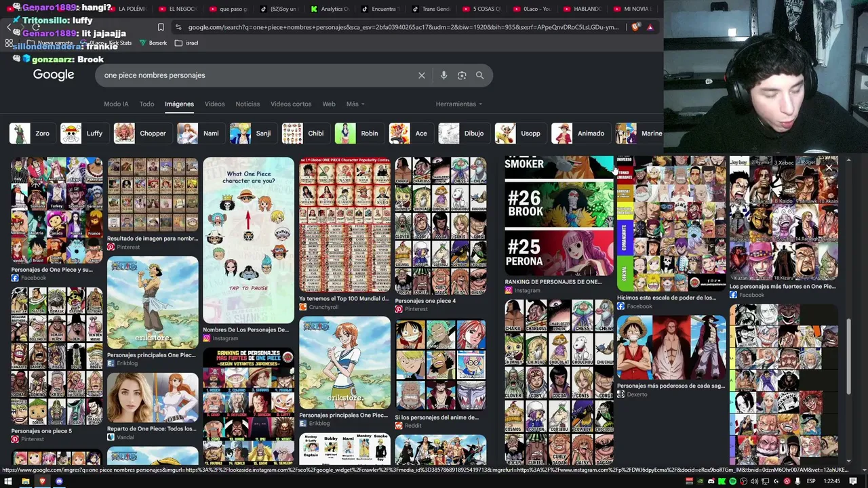Image resolution: width=868 pixels, height=488 pixels.
Task: Open the Brave browser taskbar icon
Action: pyautogui.click(x=42, y=481)
